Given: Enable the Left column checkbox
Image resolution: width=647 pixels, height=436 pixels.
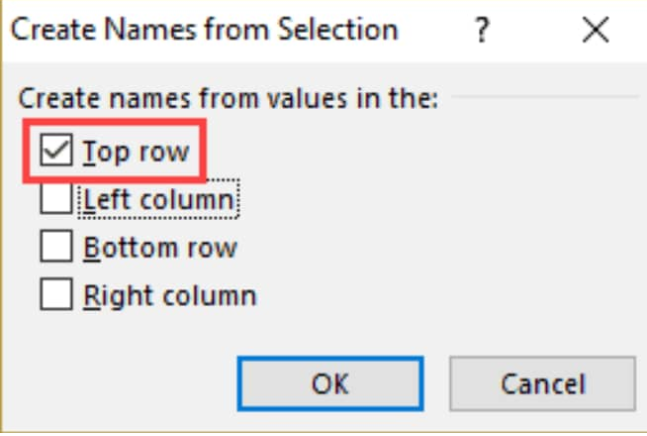Looking at the screenshot, I should click(57, 198).
